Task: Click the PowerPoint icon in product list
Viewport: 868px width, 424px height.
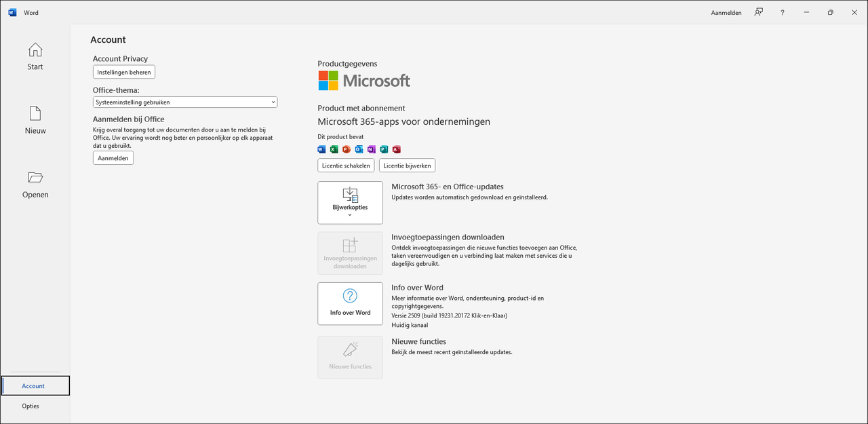Action: click(346, 149)
